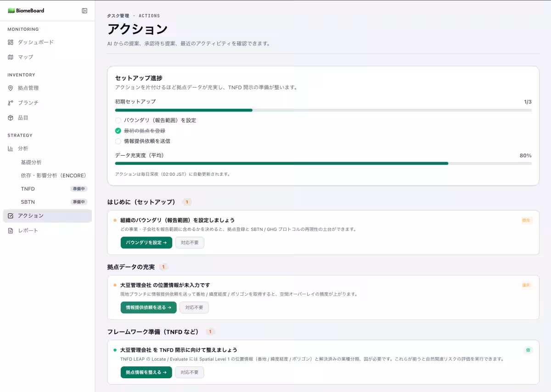
Task: Click the BiomeBoard logo icon
Action: pos(11,11)
